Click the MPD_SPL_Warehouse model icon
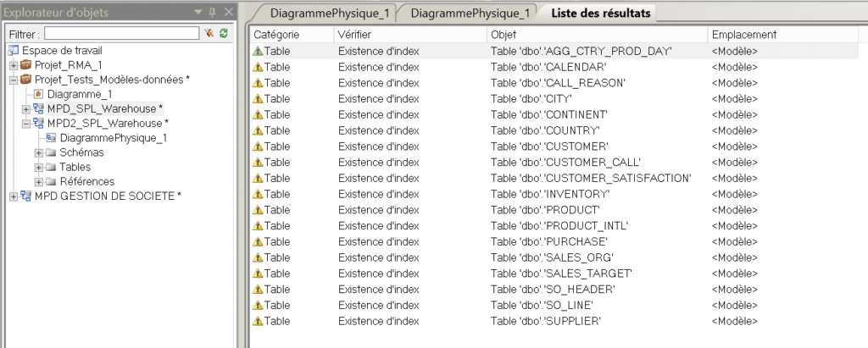This screenshot has width=868, height=348. tap(39, 108)
